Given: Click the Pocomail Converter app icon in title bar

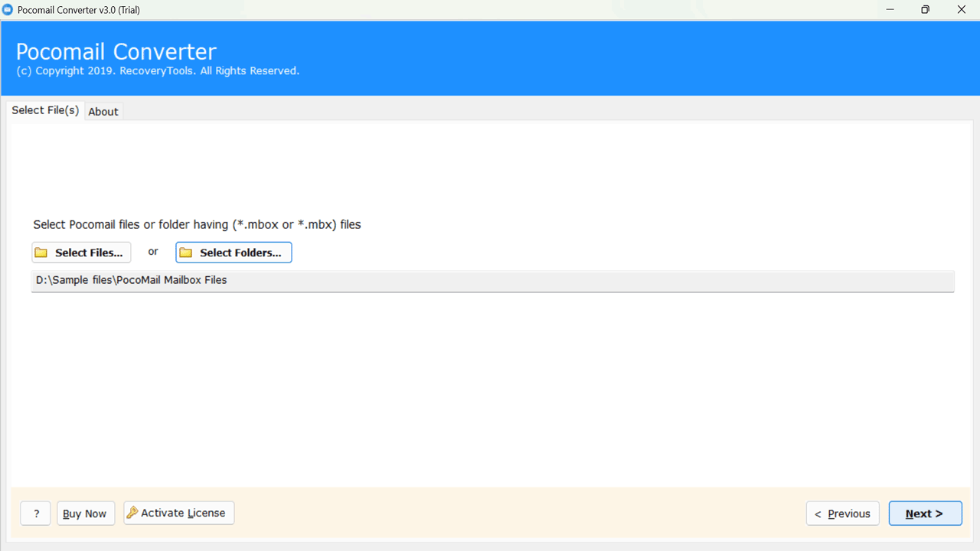Looking at the screenshot, I should 8,10.
